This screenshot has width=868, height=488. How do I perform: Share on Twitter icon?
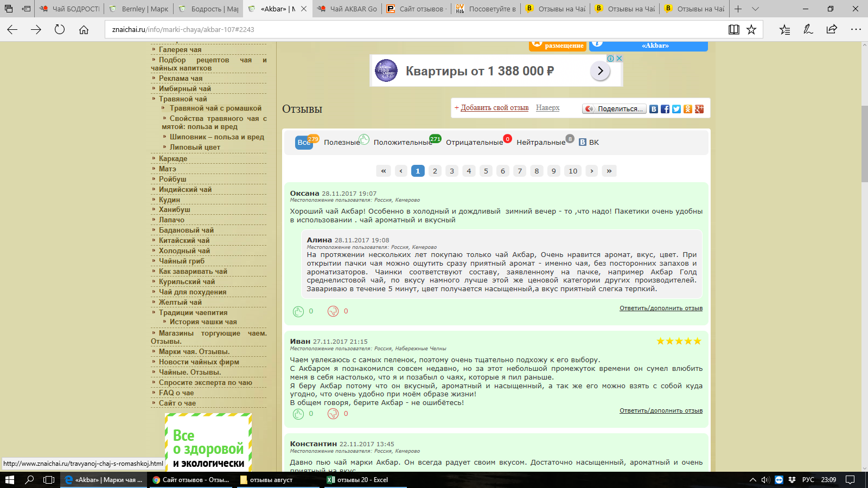click(x=676, y=109)
